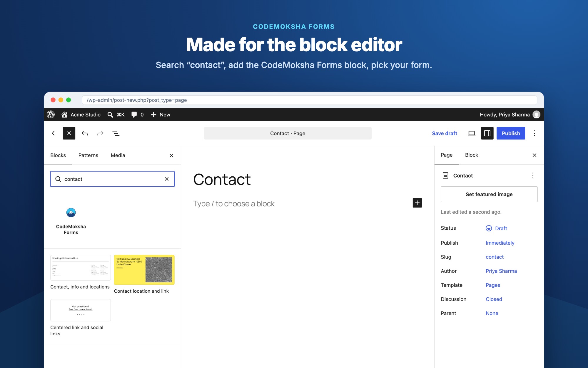Click the browser address bar URL

309,100
